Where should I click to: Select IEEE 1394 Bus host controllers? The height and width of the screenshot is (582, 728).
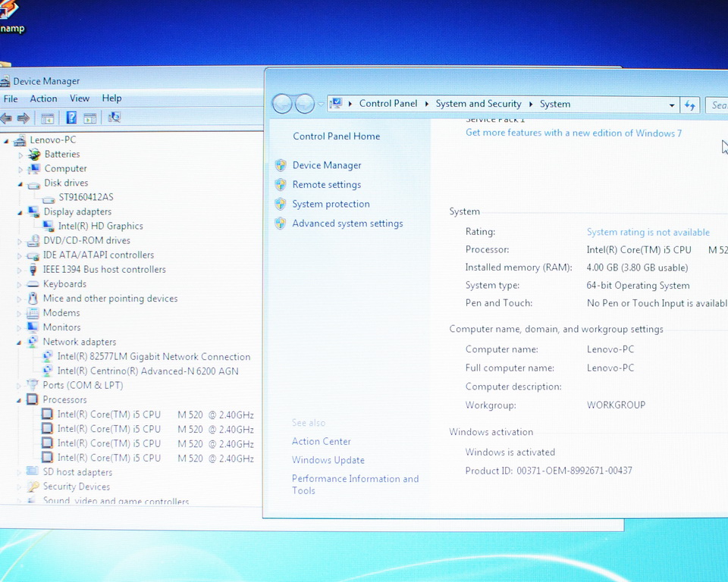coord(104,269)
